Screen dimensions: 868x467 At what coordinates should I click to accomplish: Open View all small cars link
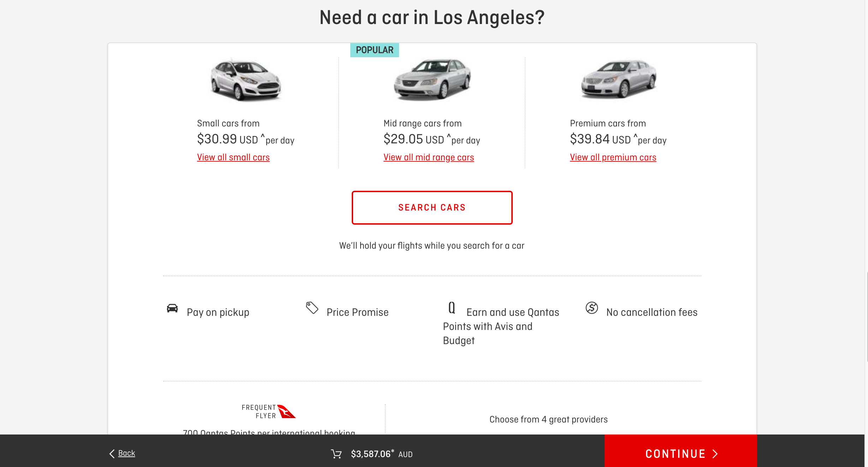tap(233, 157)
